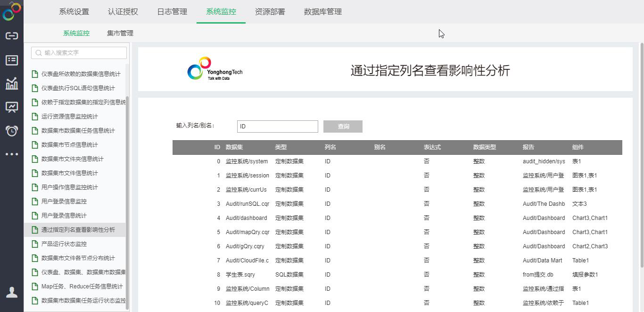644x312 pixels.
Task: Open the user profile icon at bottom left
Action: click(12, 292)
